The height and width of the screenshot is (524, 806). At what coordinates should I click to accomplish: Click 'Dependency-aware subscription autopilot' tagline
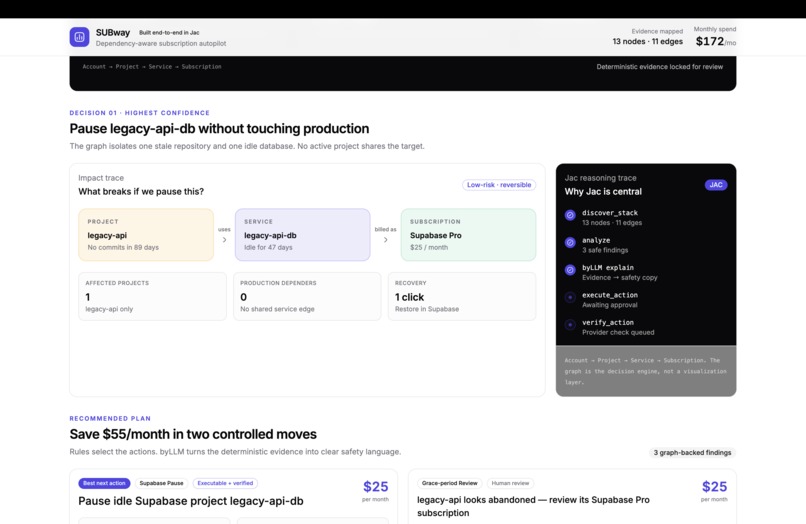161,44
